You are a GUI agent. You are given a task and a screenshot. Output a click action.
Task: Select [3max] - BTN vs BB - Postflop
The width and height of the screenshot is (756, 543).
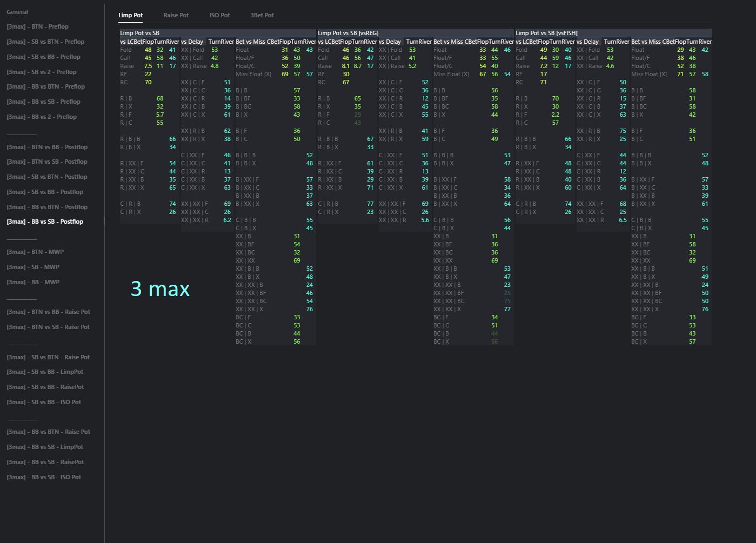pyautogui.click(x=47, y=147)
